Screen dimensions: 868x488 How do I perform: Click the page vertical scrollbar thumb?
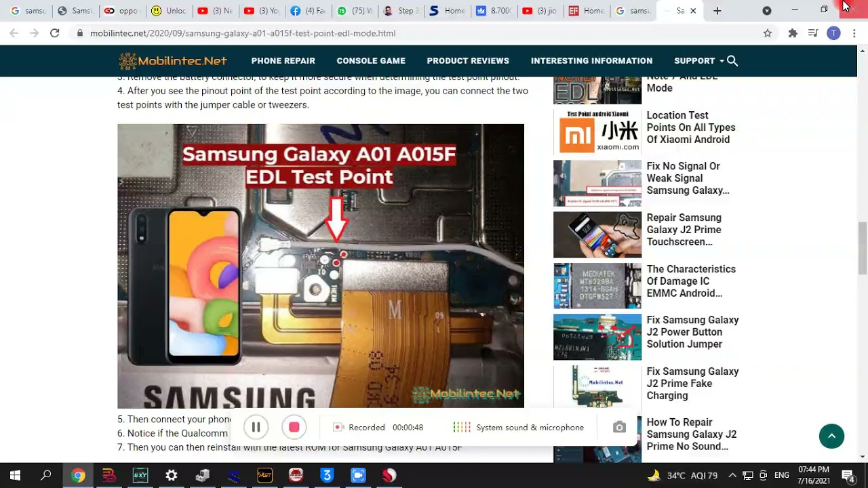click(x=863, y=248)
